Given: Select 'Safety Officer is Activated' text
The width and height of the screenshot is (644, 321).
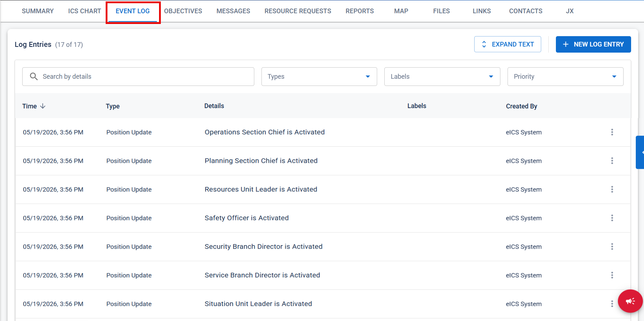Looking at the screenshot, I should pyautogui.click(x=246, y=218).
